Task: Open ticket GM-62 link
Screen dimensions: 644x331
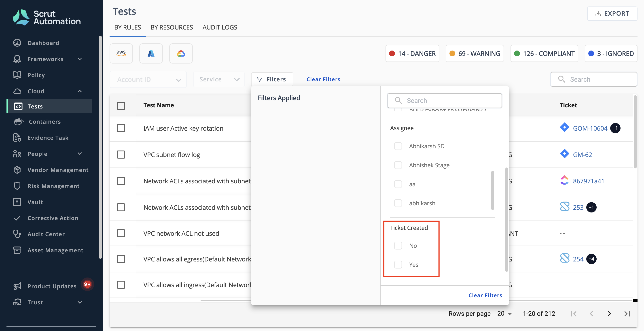Action: click(582, 155)
